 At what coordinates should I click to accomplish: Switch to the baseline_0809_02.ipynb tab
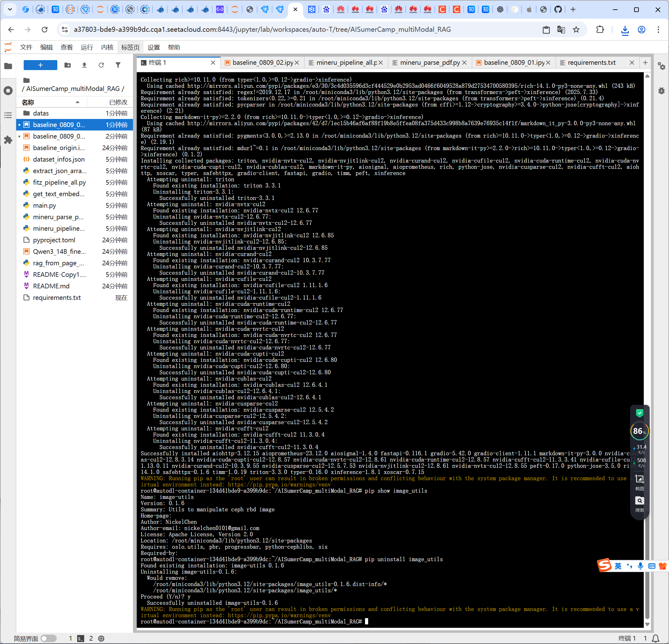(262, 63)
